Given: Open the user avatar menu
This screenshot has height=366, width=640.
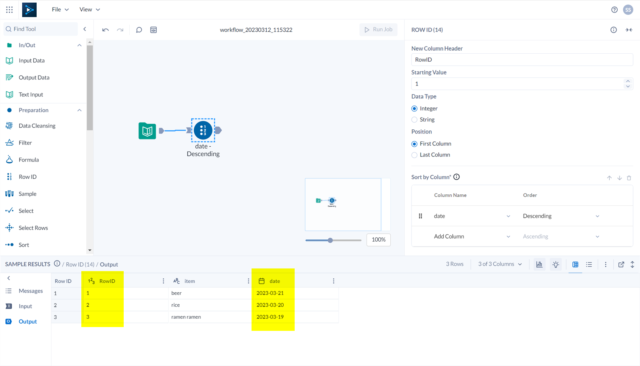Looking at the screenshot, I should [x=628, y=10].
